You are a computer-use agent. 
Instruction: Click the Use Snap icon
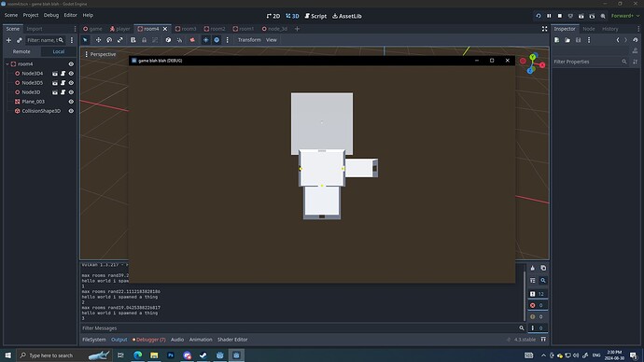coord(179,40)
